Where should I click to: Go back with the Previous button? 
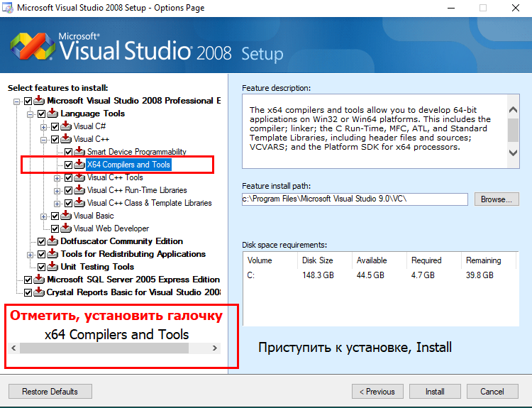pyautogui.click(x=377, y=392)
